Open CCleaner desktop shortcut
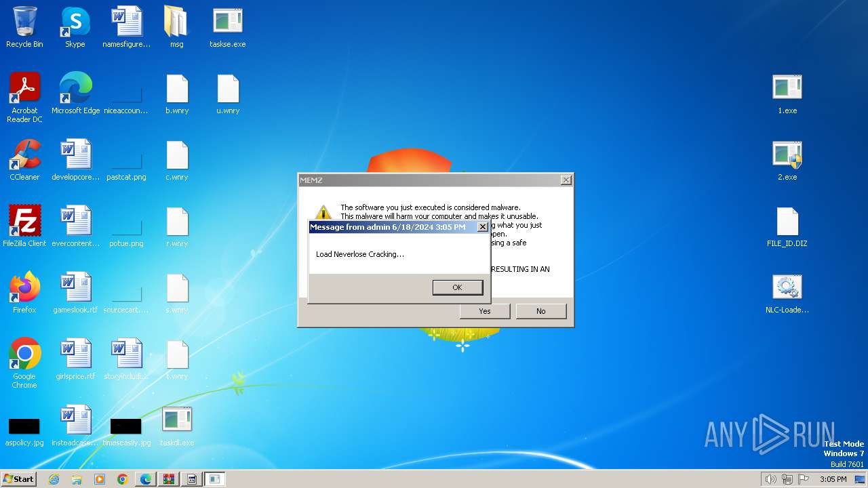 click(24, 160)
